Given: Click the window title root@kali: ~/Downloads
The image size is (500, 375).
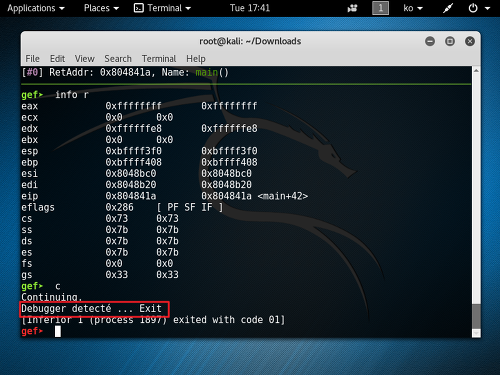Looking at the screenshot, I should 250,41.
